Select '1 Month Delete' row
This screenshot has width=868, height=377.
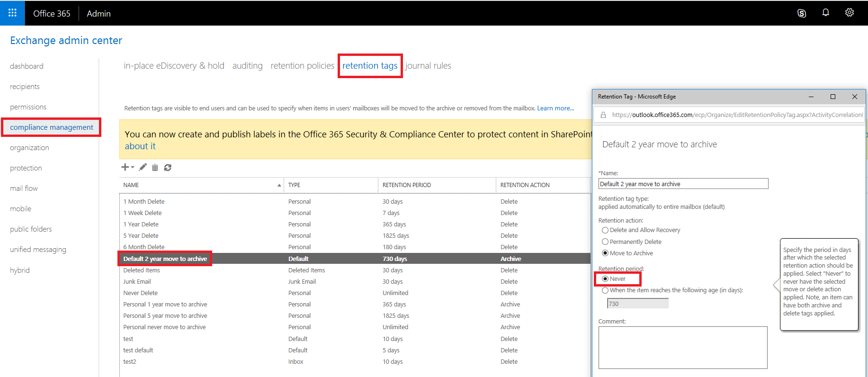[x=355, y=202]
